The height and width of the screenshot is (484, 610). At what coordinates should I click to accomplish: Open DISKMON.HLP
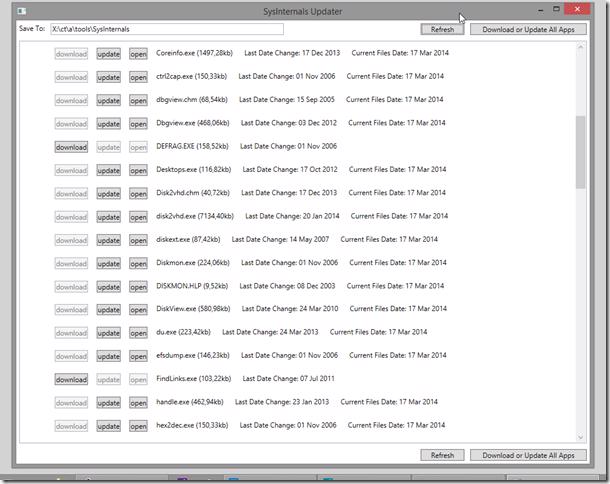[x=138, y=287]
